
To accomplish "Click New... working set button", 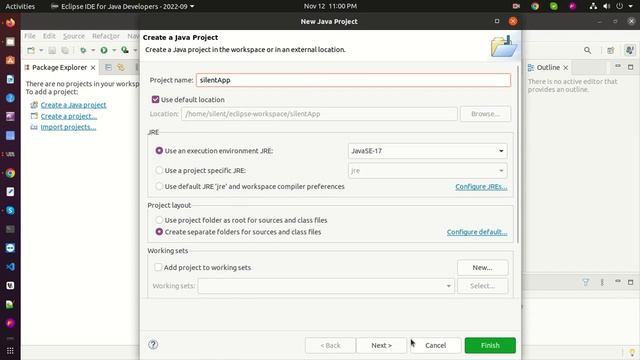I will pyautogui.click(x=482, y=268).
